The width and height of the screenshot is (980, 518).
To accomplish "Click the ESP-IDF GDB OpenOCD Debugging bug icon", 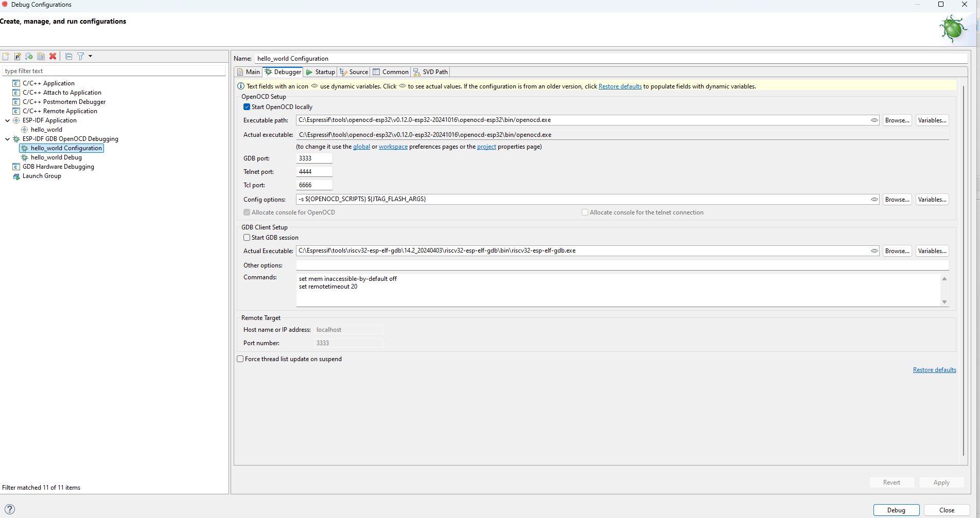I will coord(16,139).
